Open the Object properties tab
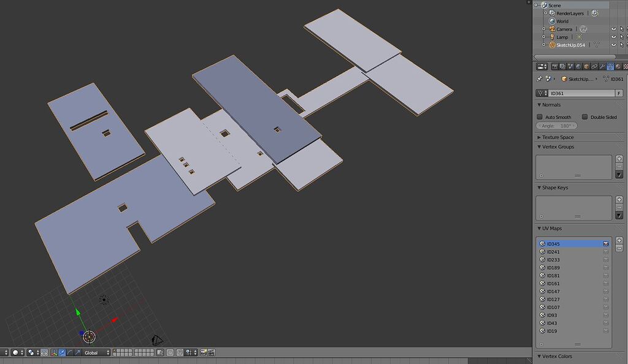628x364 pixels. (586, 66)
